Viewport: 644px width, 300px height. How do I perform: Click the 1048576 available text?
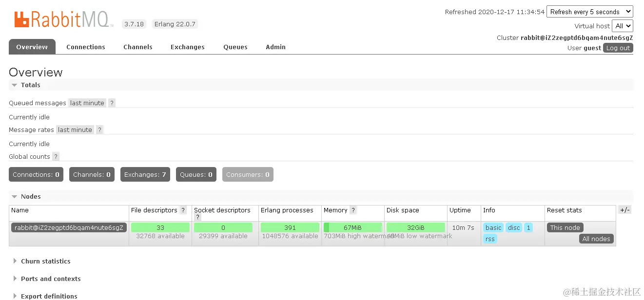tap(290, 236)
